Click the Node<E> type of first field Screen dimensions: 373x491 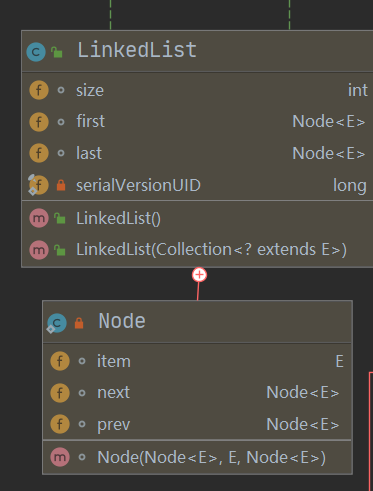click(x=329, y=121)
